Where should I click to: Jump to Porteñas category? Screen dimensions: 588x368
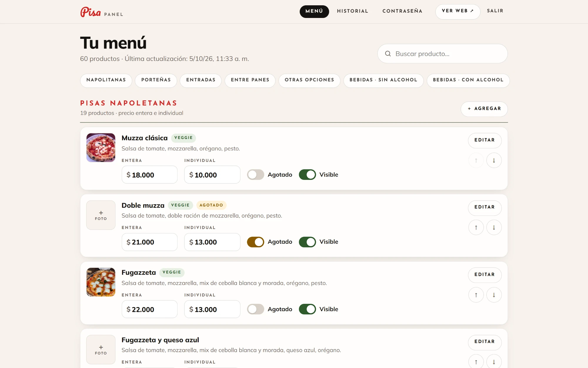156,80
